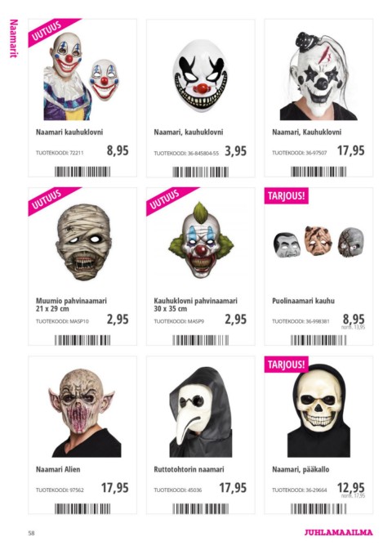Viewport: 392px width, 555px height.
Task: Click the JUHLAMAAILMA logo in footer
Action: pos(338,532)
